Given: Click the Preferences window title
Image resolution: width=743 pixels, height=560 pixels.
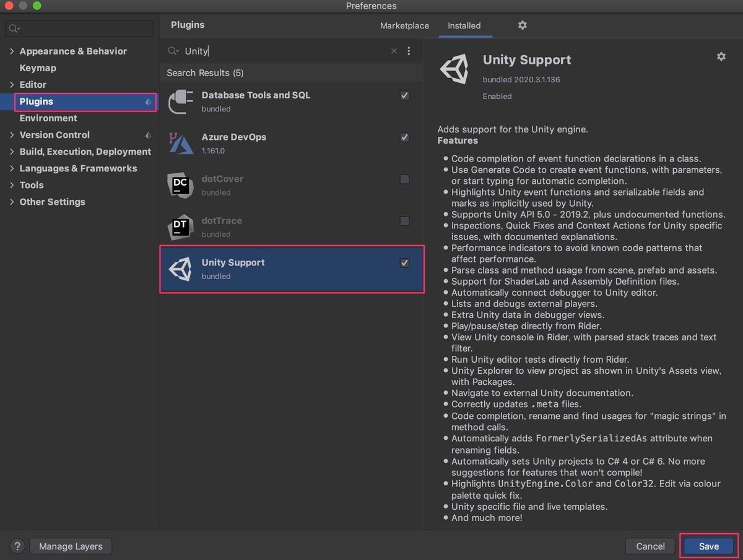Looking at the screenshot, I should click(371, 6).
